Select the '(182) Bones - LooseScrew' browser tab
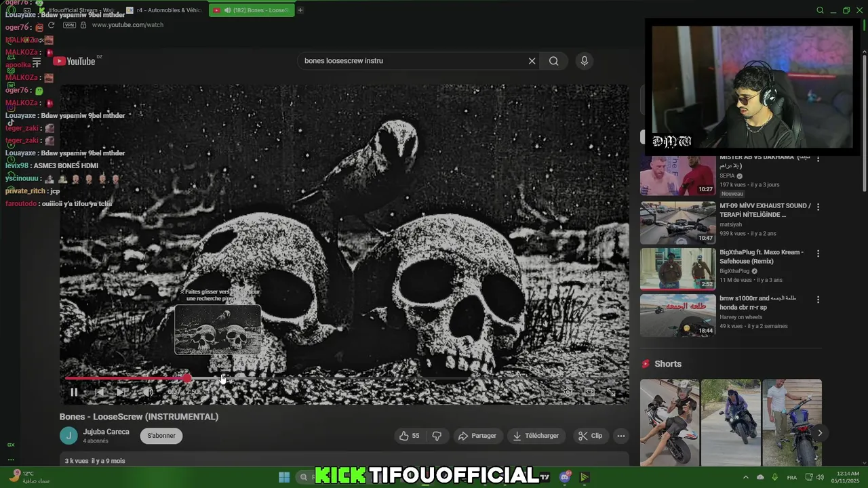Image resolution: width=868 pixels, height=488 pixels. click(252, 10)
